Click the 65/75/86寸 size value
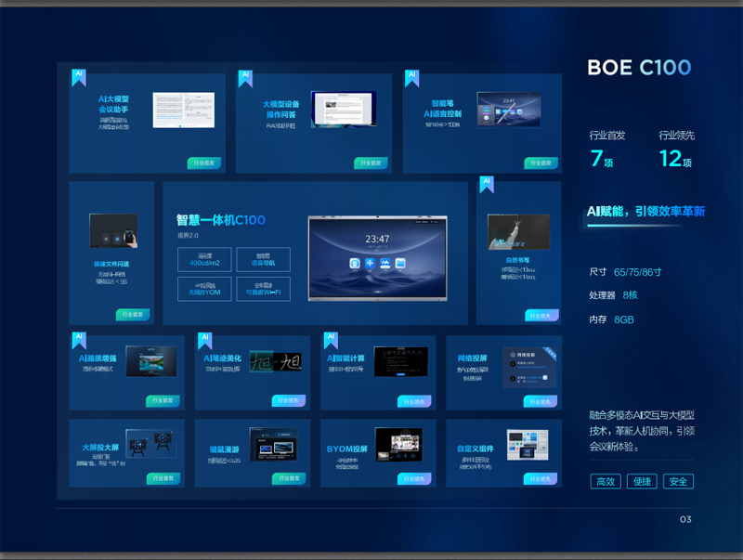Viewport: 743px width, 560px height. (x=638, y=272)
